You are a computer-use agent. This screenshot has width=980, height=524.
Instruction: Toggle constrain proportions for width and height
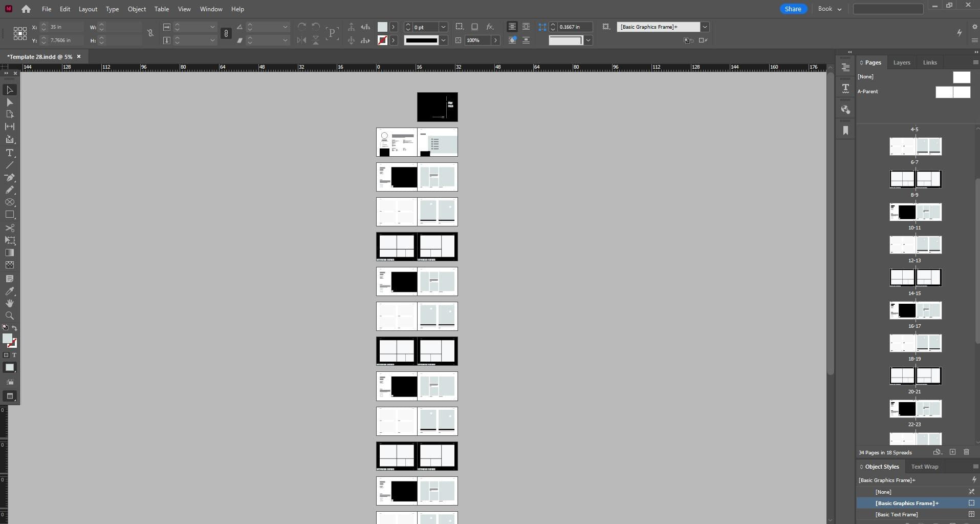pos(150,33)
